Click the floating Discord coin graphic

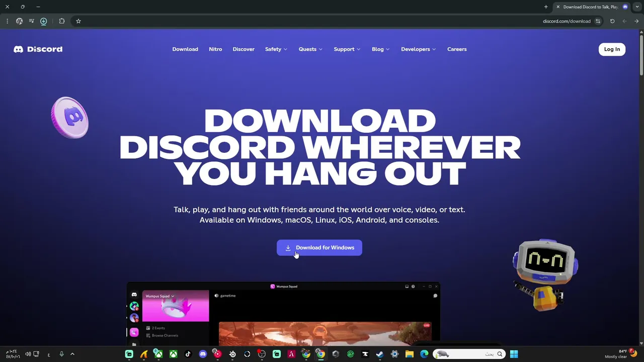[70, 118]
